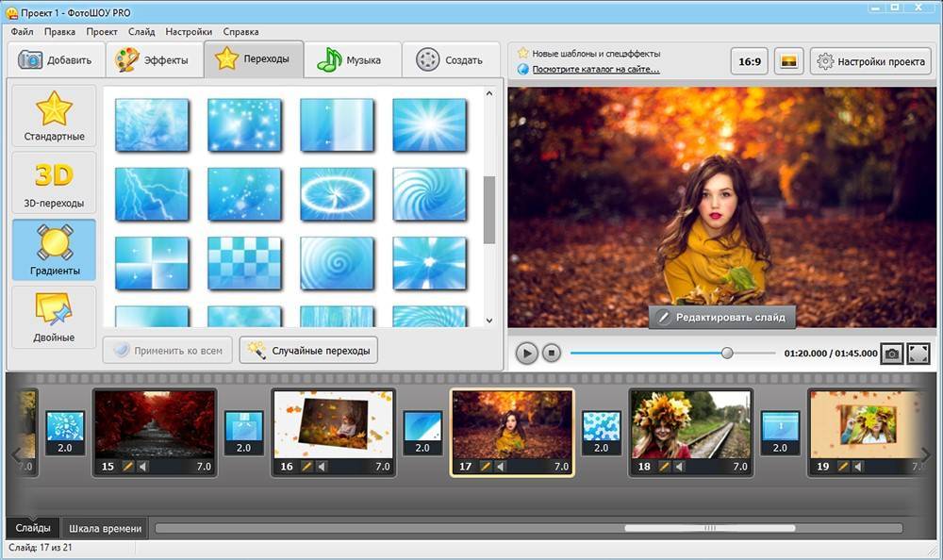
Task: Toggle sound on slide 18 speaker icon
Action: 680,466
